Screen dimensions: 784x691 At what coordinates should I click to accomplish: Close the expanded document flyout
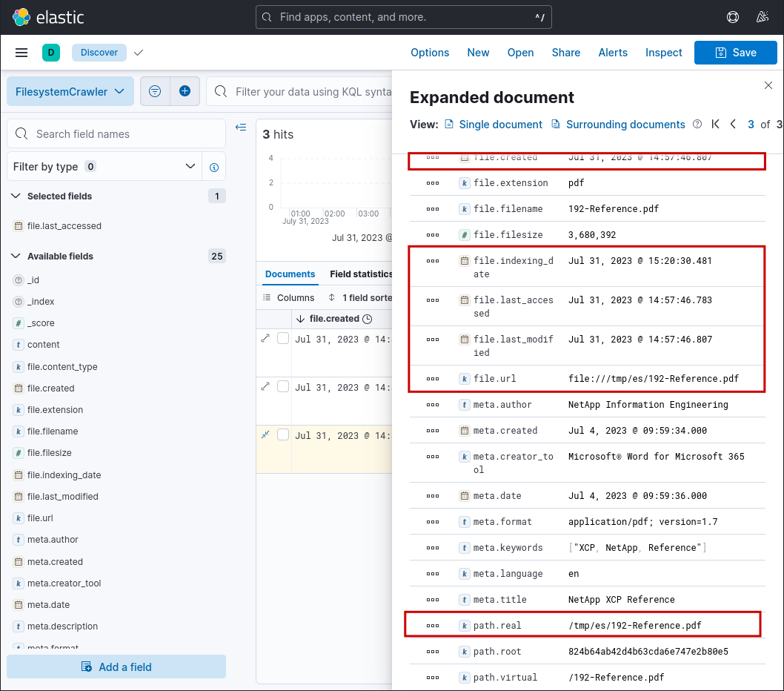768,85
